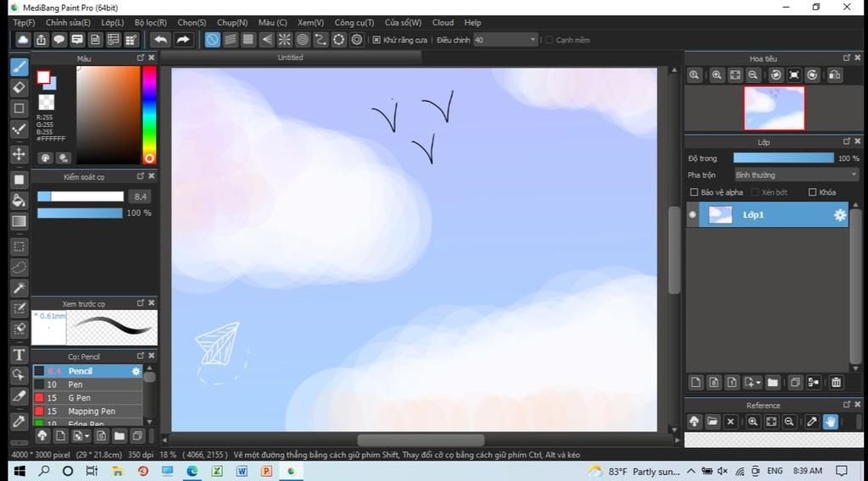Enable the curve snap guide

pyautogui.click(x=320, y=40)
